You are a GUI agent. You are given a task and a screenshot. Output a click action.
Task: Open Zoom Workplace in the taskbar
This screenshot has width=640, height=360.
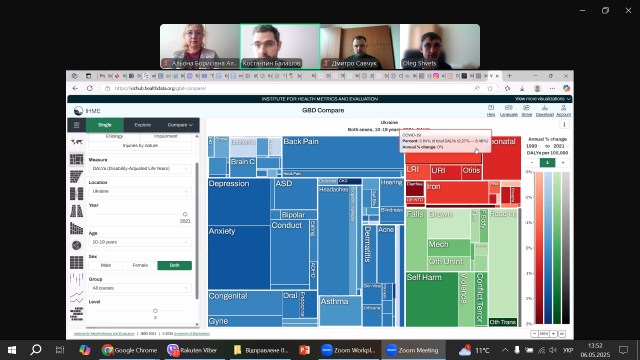[349, 350]
